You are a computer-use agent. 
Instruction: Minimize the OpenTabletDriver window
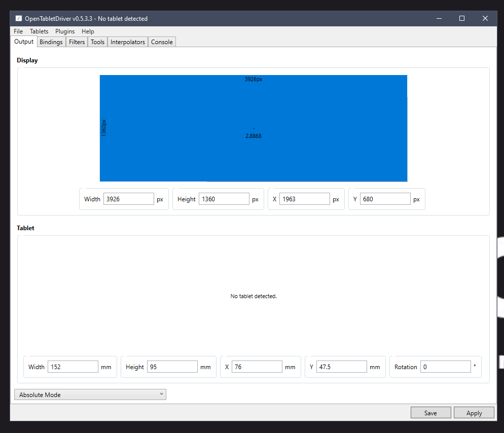click(x=439, y=19)
